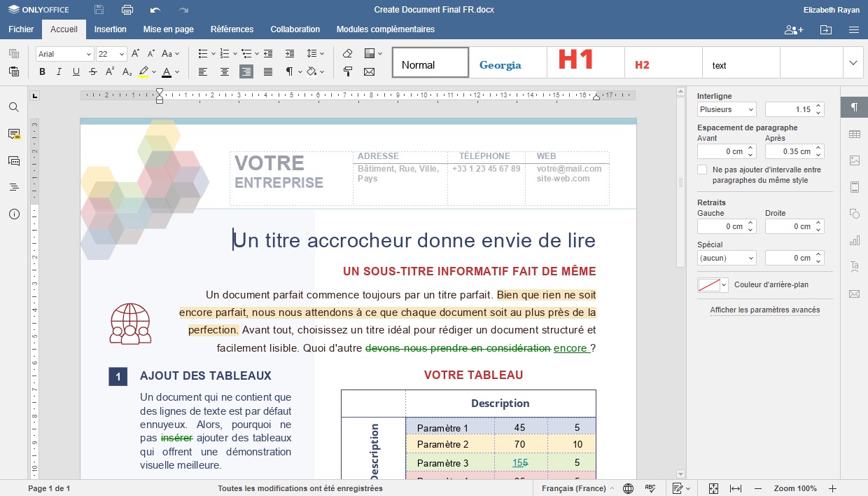Switch to the Insertion ribbon tab
Viewport: 868px width, 496px height.
tap(110, 29)
